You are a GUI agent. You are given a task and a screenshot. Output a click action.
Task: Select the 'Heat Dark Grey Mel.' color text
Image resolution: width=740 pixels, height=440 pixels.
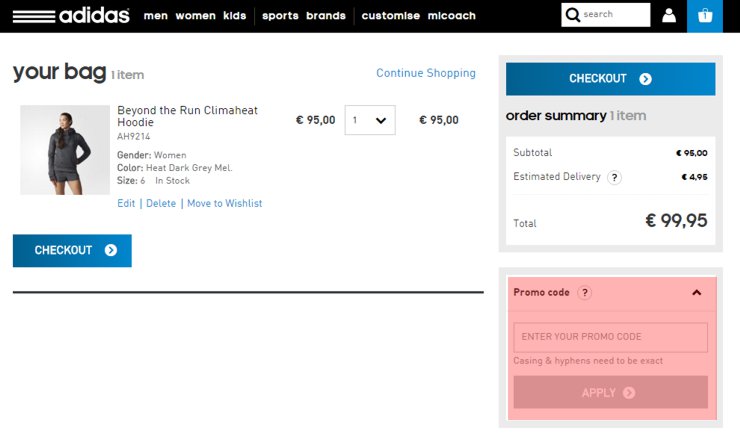[189, 168]
